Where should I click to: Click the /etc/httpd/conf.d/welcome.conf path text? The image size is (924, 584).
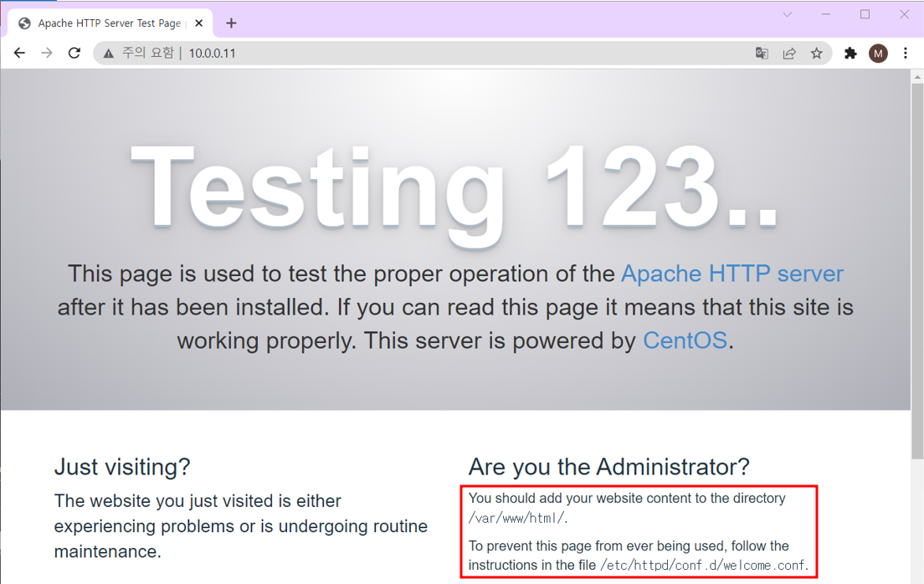(702, 566)
